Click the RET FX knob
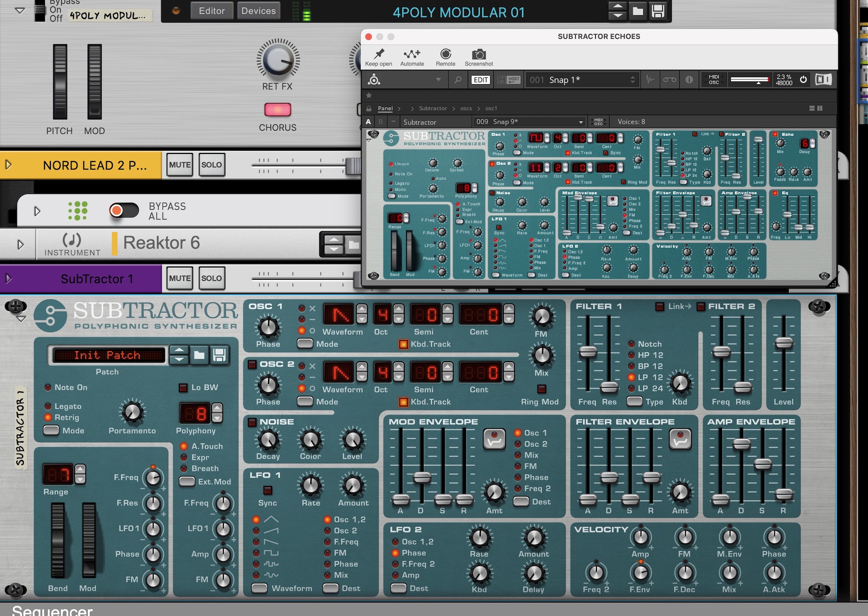This screenshot has width=868, height=616. 278,60
